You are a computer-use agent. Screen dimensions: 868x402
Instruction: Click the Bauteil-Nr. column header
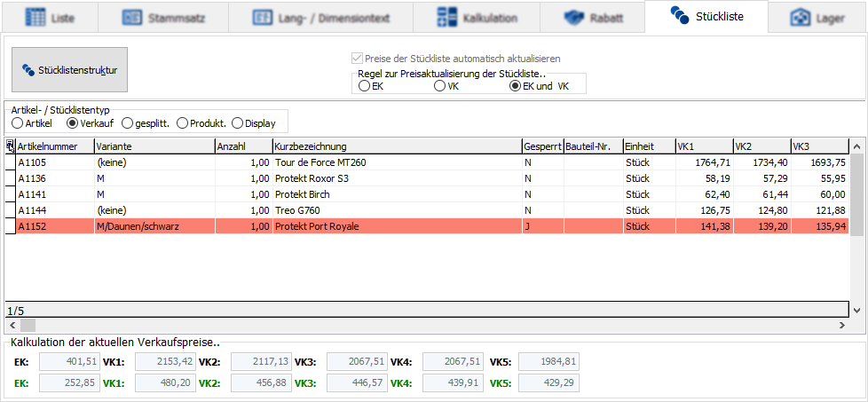pyautogui.click(x=594, y=146)
